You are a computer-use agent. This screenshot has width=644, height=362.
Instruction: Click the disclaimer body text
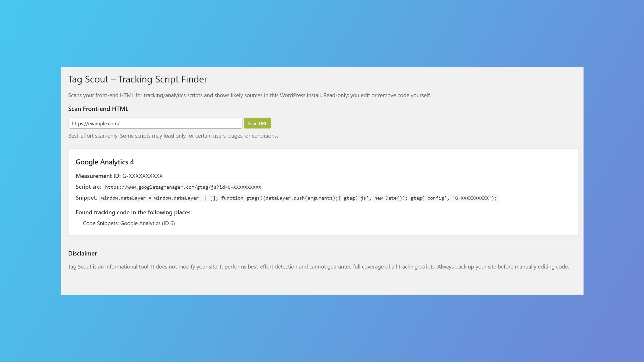(x=318, y=266)
